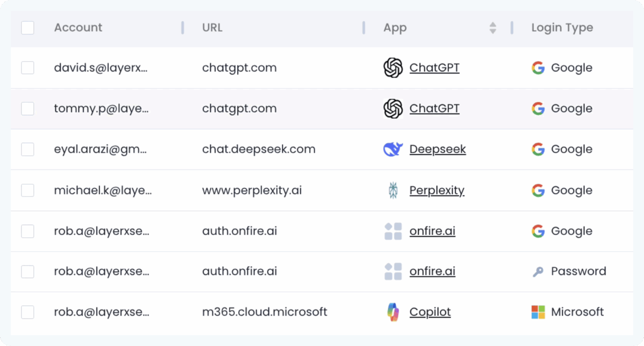Click the ChatGPT logo in david.s row
The image size is (644, 346).
click(x=393, y=68)
